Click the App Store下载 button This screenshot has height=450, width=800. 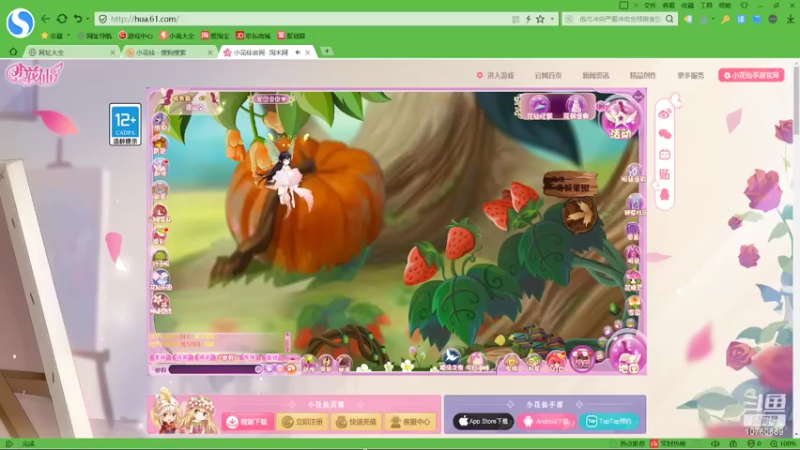click(483, 421)
